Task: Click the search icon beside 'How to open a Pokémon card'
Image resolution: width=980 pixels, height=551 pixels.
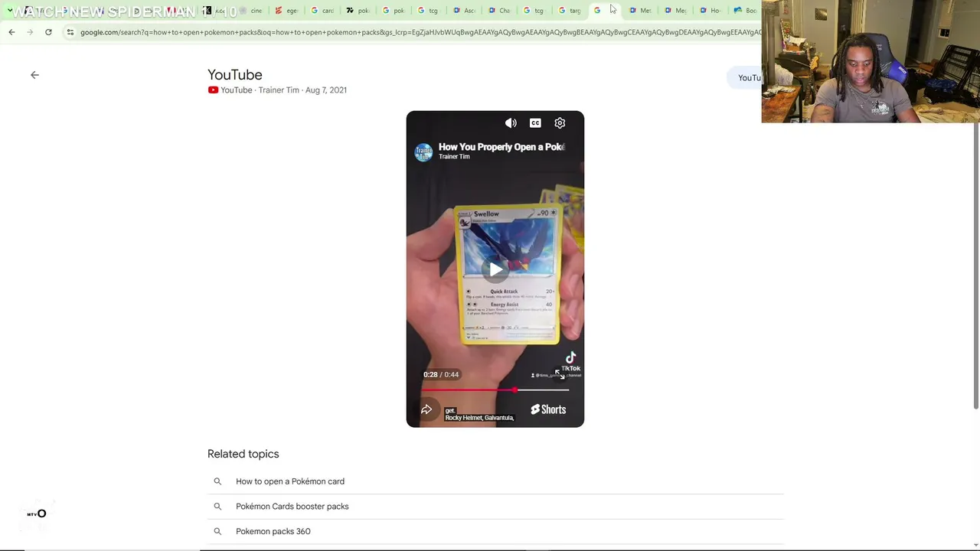Action: (x=217, y=481)
